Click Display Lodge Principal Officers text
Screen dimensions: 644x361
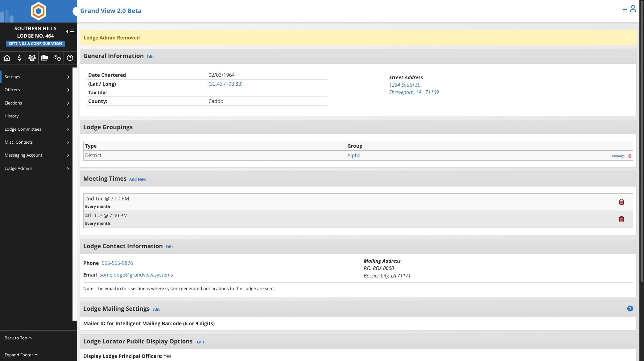[x=127, y=356]
